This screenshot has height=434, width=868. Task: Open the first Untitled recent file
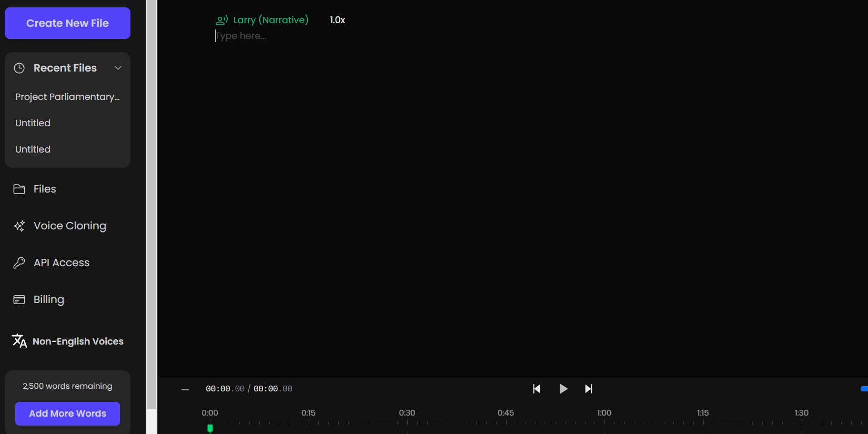[33, 123]
